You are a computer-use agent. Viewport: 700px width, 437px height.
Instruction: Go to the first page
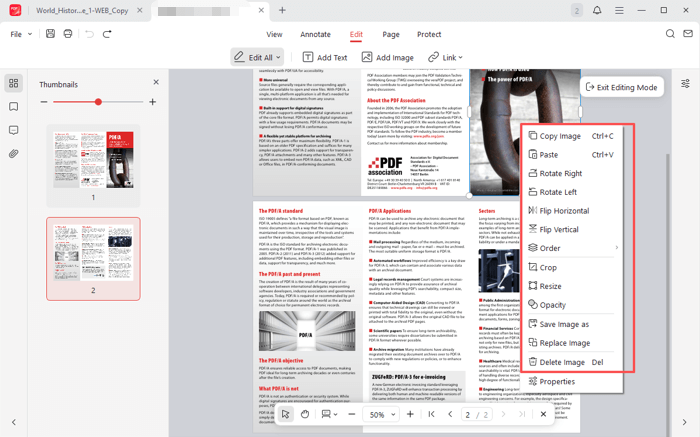tap(431, 414)
